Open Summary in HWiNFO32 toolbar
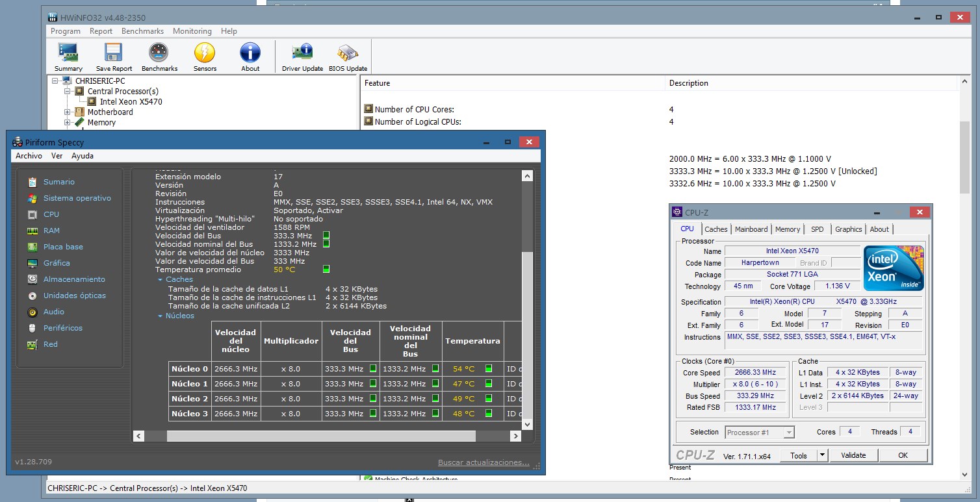Viewport: 980px width, 502px height. (68, 57)
